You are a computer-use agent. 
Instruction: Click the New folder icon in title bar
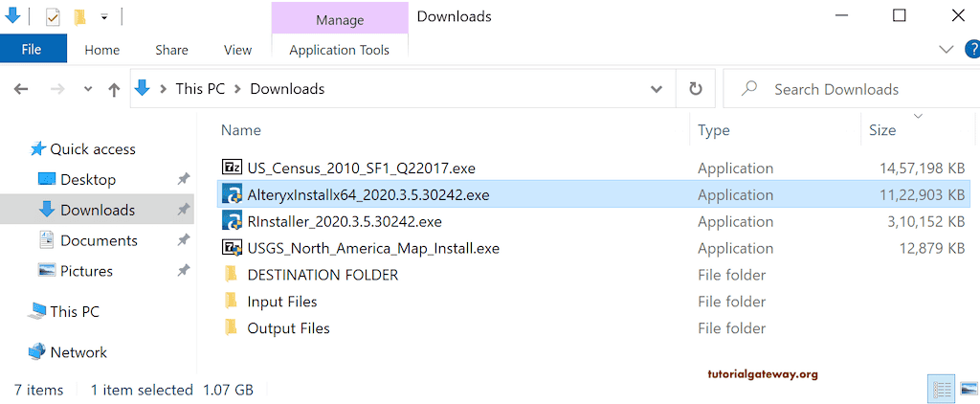[x=79, y=17]
